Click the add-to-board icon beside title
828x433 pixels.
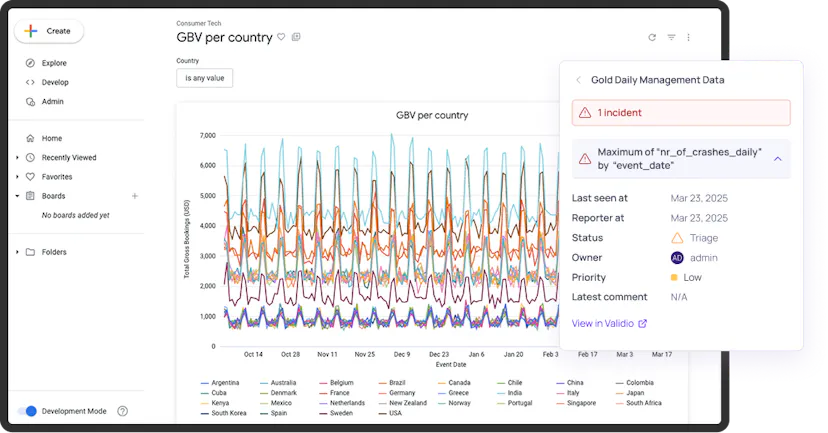coord(296,37)
